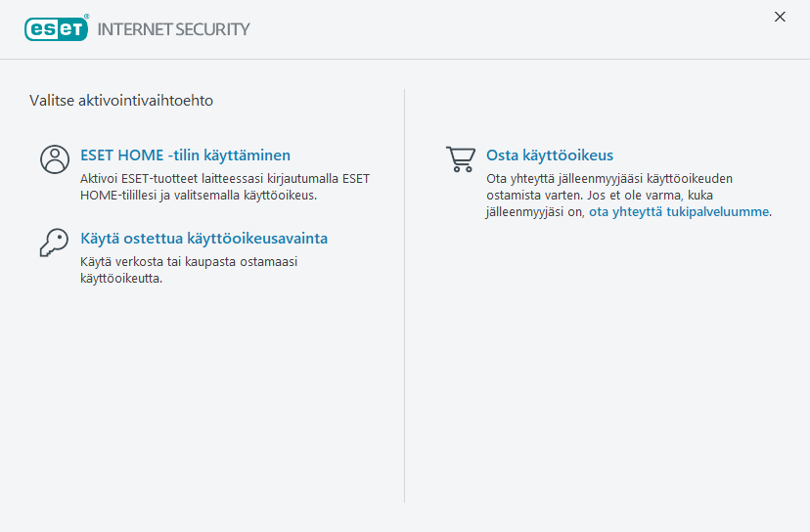Click the ESET logo in the header
The width and height of the screenshot is (810, 532).
[56, 28]
